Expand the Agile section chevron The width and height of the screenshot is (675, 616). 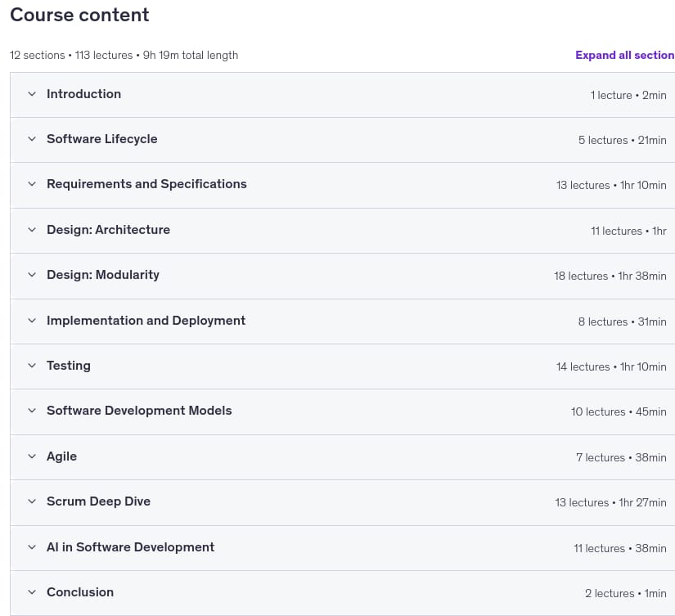pos(32,456)
